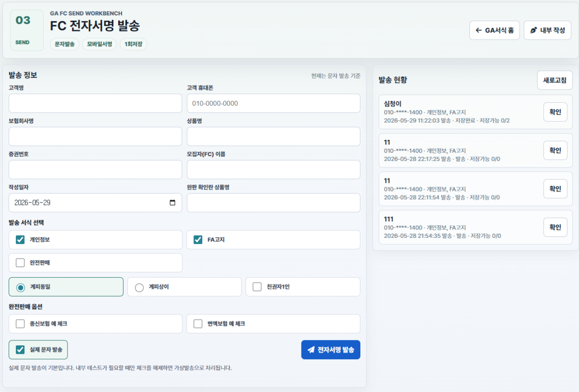Uncheck the FA고지 checkbox
579x392 pixels.
pos(198,240)
